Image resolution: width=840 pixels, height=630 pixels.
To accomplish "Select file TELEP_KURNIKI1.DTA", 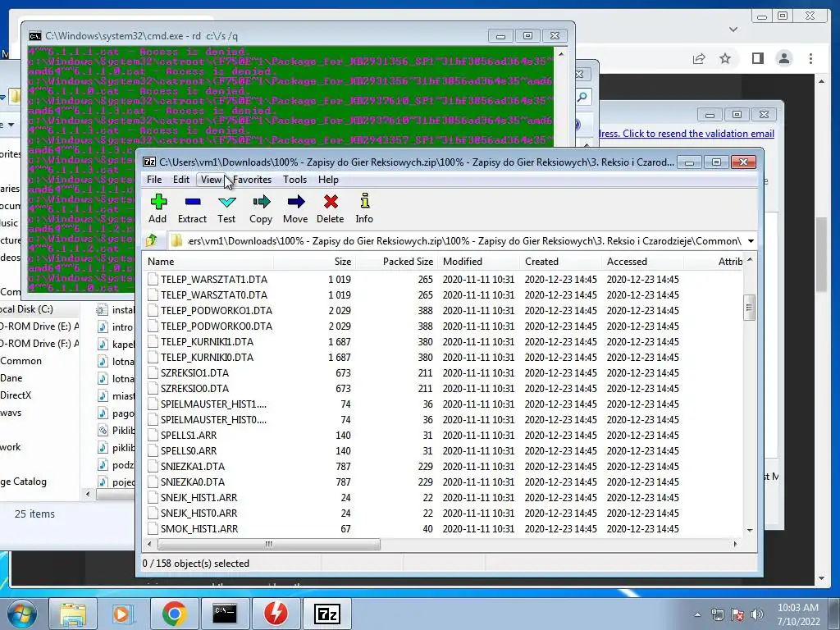I will 207,341.
